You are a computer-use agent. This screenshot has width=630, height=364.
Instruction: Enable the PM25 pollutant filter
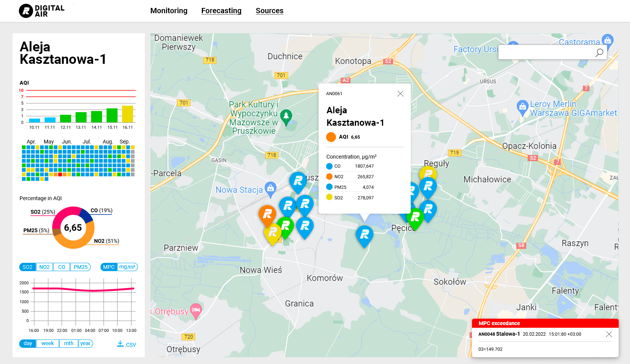(80, 267)
